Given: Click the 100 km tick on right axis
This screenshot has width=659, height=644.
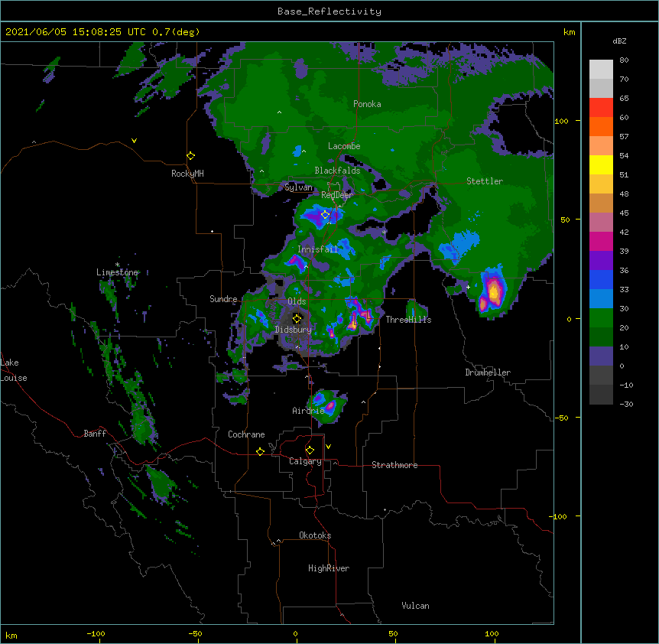Looking at the screenshot, I should tap(561, 121).
